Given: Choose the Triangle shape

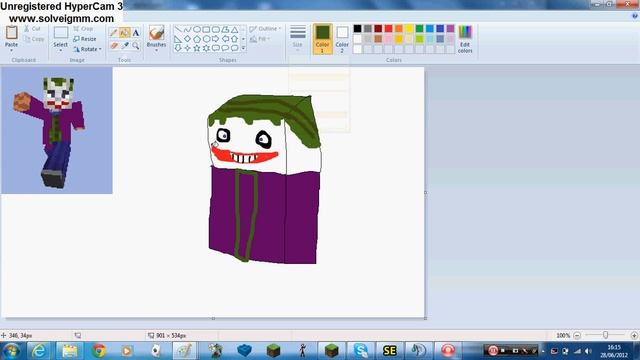Looking at the screenshot, I should [x=235, y=30].
